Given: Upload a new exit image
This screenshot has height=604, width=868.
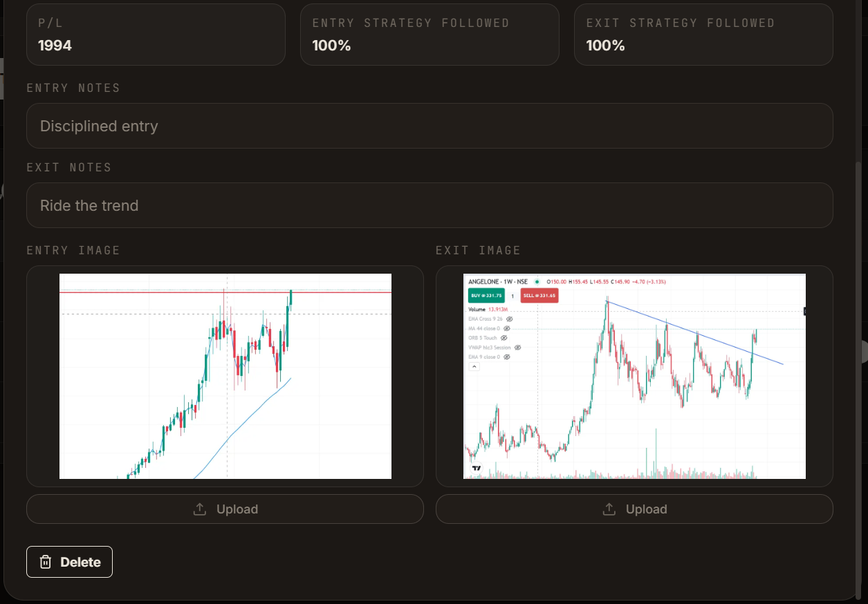Looking at the screenshot, I should pyautogui.click(x=634, y=509).
